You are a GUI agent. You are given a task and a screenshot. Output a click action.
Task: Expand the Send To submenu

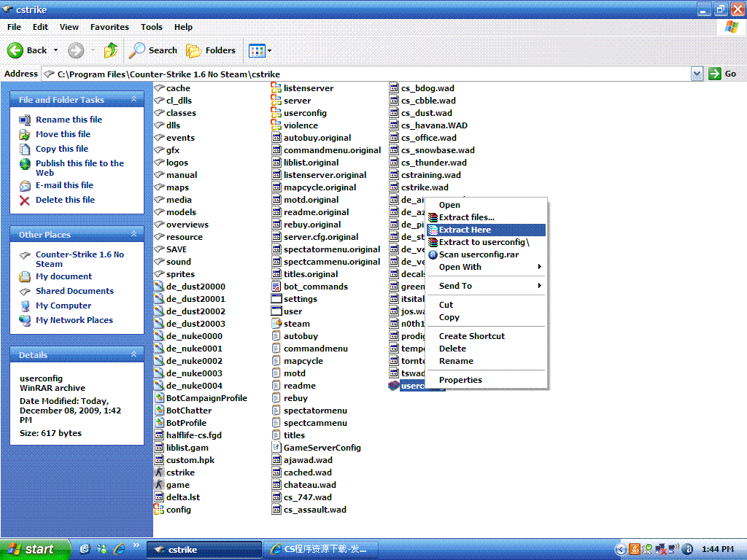tap(455, 286)
